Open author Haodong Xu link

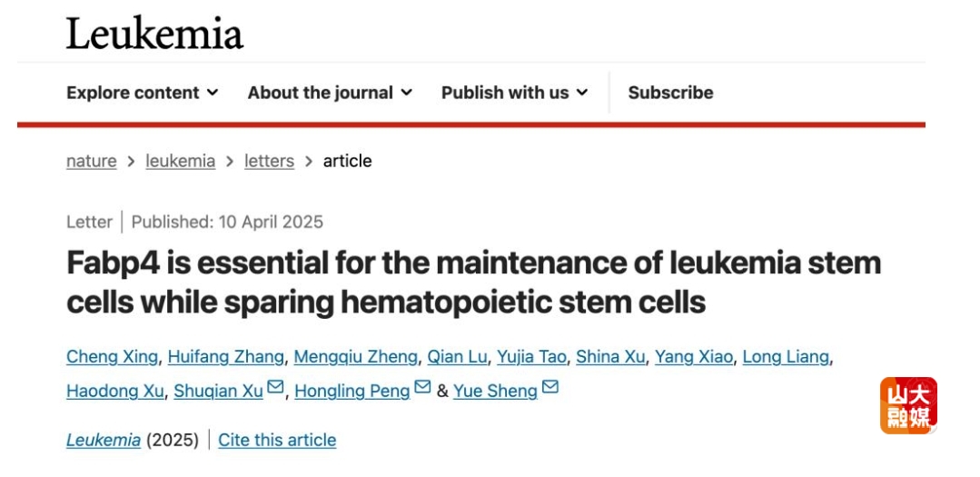coord(115,391)
